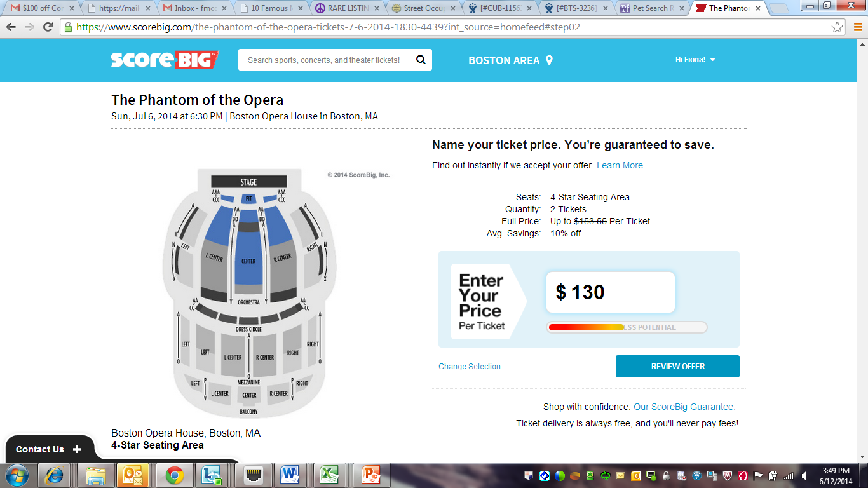868x488 pixels.
Task: Open Word from the taskbar
Action: (290, 475)
